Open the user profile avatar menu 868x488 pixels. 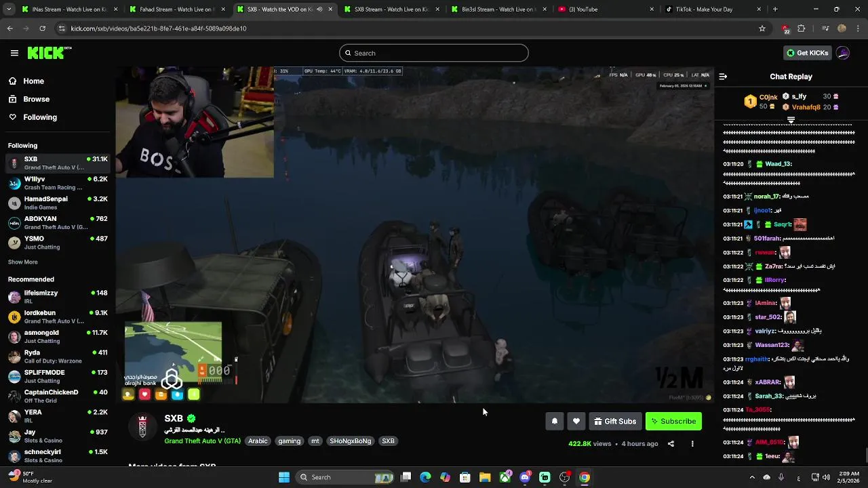843,53
